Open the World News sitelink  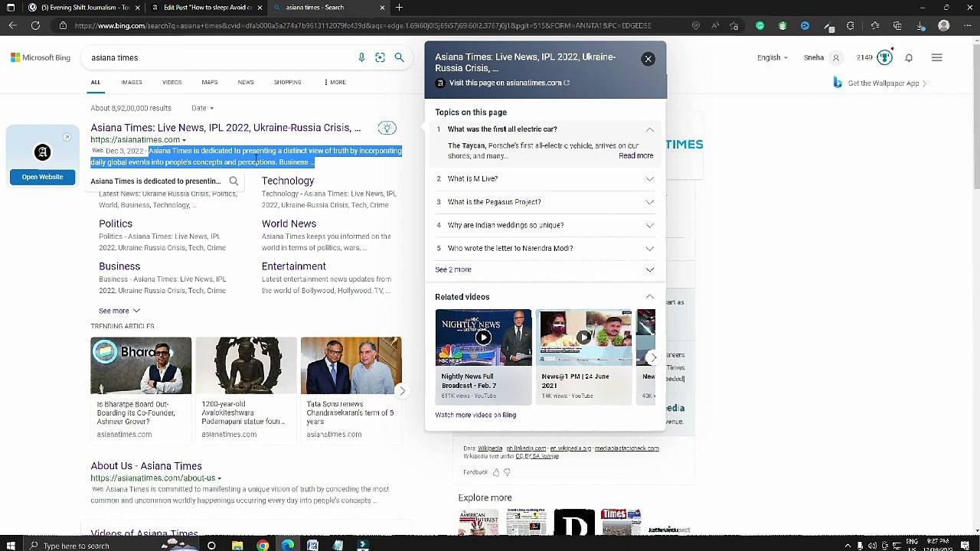pos(289,223)
